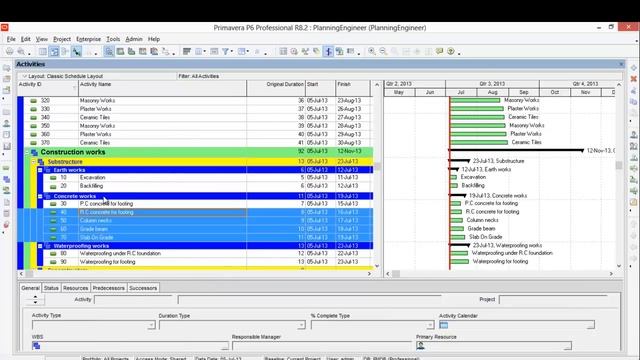Click the Responsible Manager field
The width and height of the screenshot is (640, 360).
point(322,346)
